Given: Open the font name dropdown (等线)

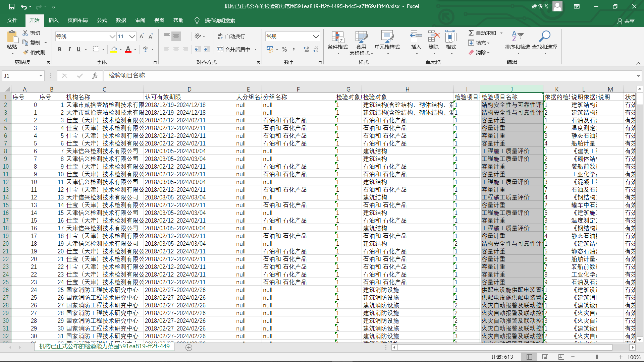Looking at the screenshot, I should [x=112, y=36].
